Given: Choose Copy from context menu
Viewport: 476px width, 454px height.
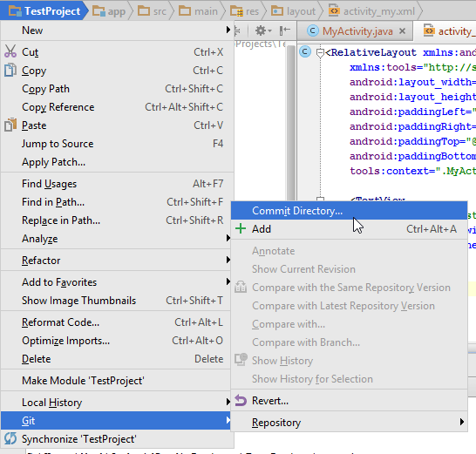Looking at the screenshot, I should click(x=117, y=71).
